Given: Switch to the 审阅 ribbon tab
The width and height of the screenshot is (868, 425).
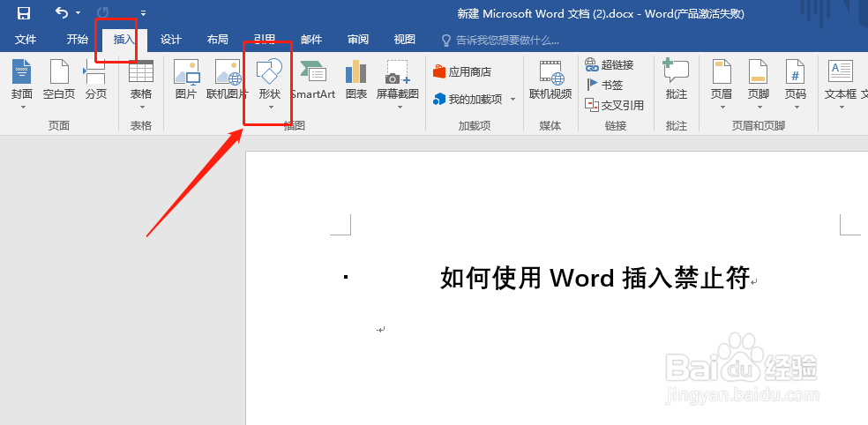Looking at the screenshot, I should tap(358, 40).
